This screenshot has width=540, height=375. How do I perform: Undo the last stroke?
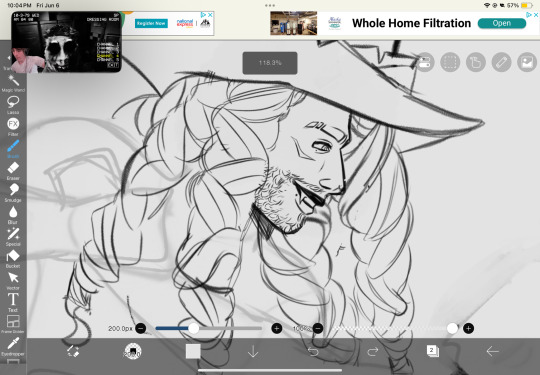click(x=313, y=352)
